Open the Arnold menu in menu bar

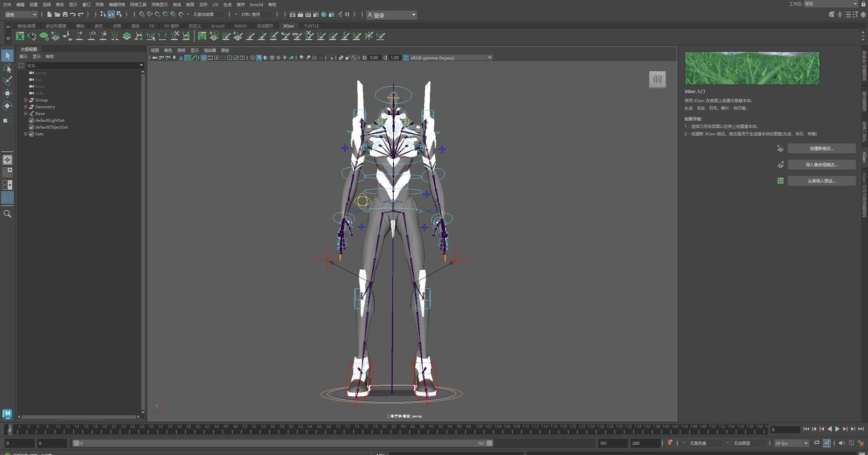[x=256, y=4]
